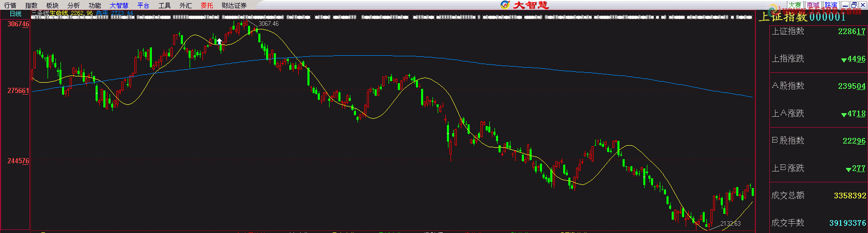Click the 上指涨跌 row label

point(788,58)
